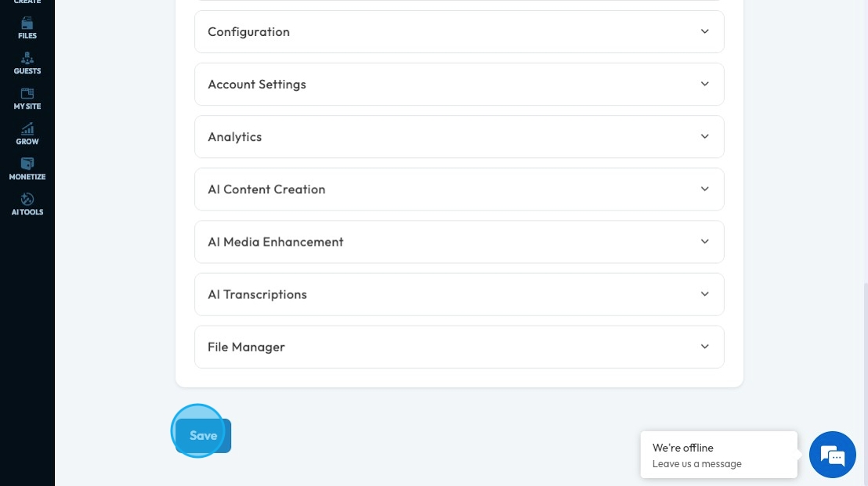Expand the AI Media Enhancement chevron
The width and height of the screenshot is (868, 486).
click(x=704, y=241)
